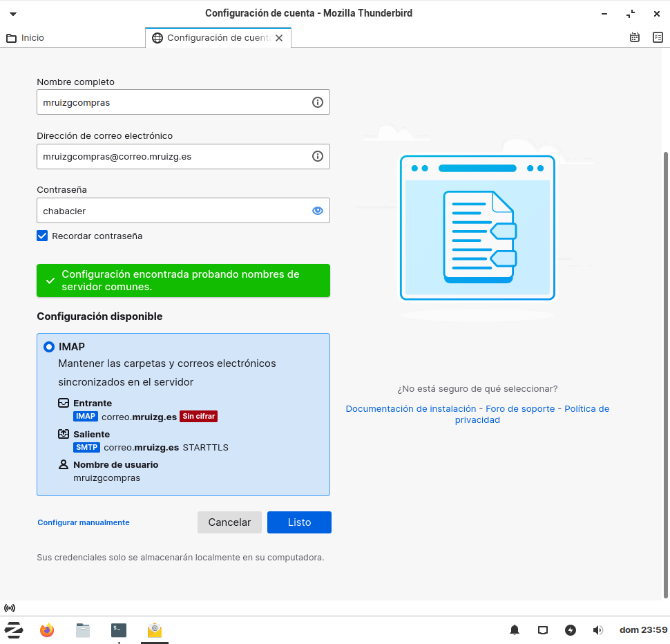Click the vertical scrollbar on the right
670x644 pixels.
coord(665,373)
